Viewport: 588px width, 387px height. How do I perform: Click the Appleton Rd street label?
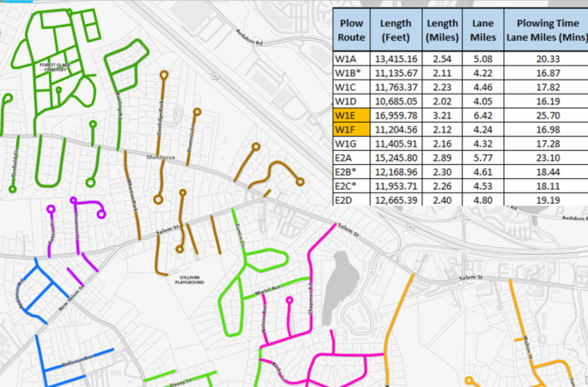pyautogui.click(x=20, y=294)
